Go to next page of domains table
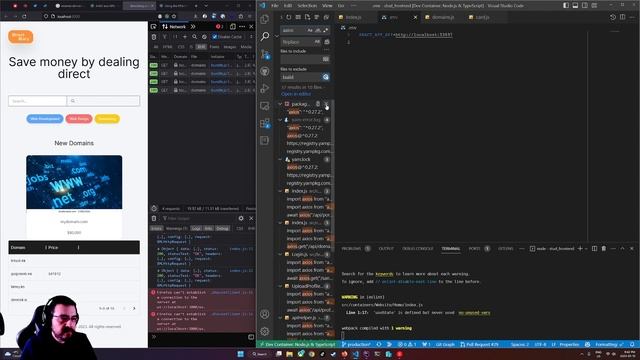 (x=134, y=309)
